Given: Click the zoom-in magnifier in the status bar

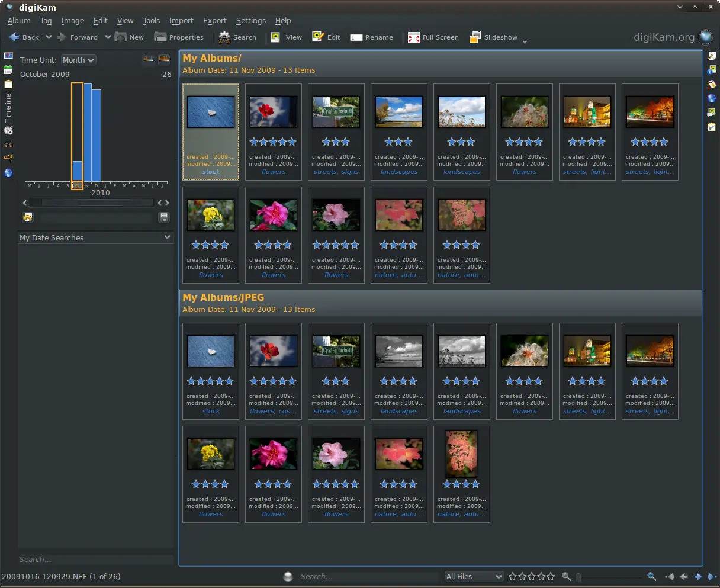Looking at the screenshot, I should pyautogui.click(x=652, y=576).
